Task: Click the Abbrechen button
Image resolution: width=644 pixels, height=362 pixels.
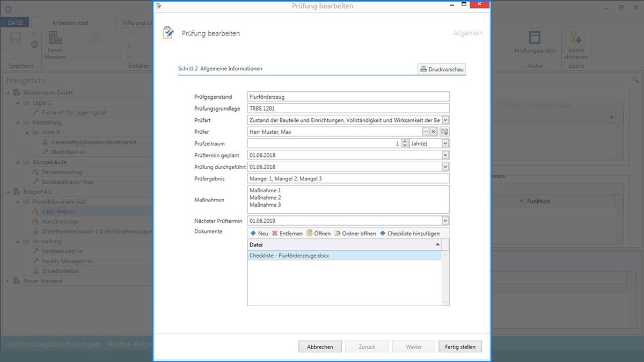Action: [x=320, y=346]
